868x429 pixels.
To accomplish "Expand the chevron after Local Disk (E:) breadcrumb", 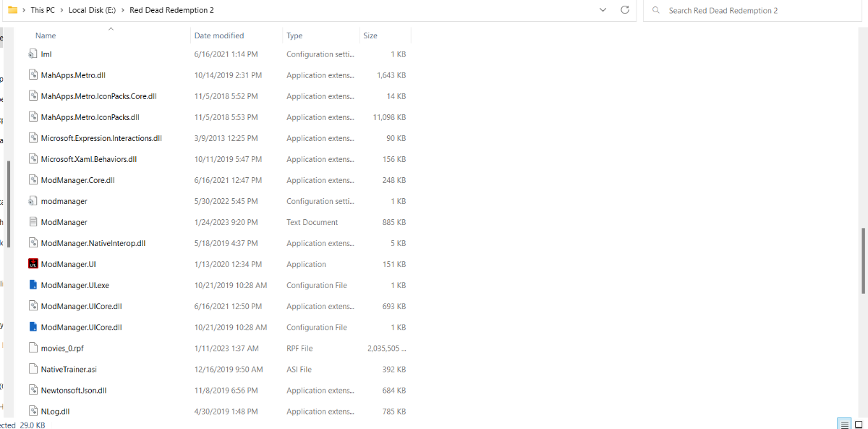I will [122, 10].
